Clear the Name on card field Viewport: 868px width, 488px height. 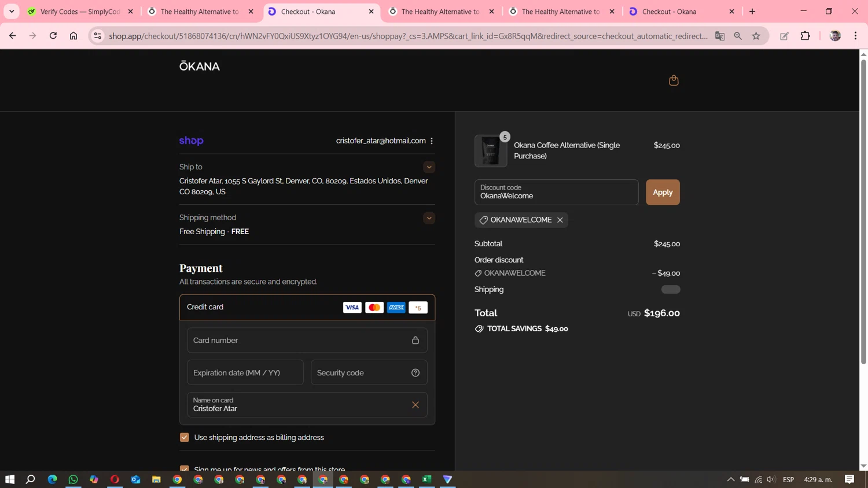pyautogui.click(x=415, y=405)
